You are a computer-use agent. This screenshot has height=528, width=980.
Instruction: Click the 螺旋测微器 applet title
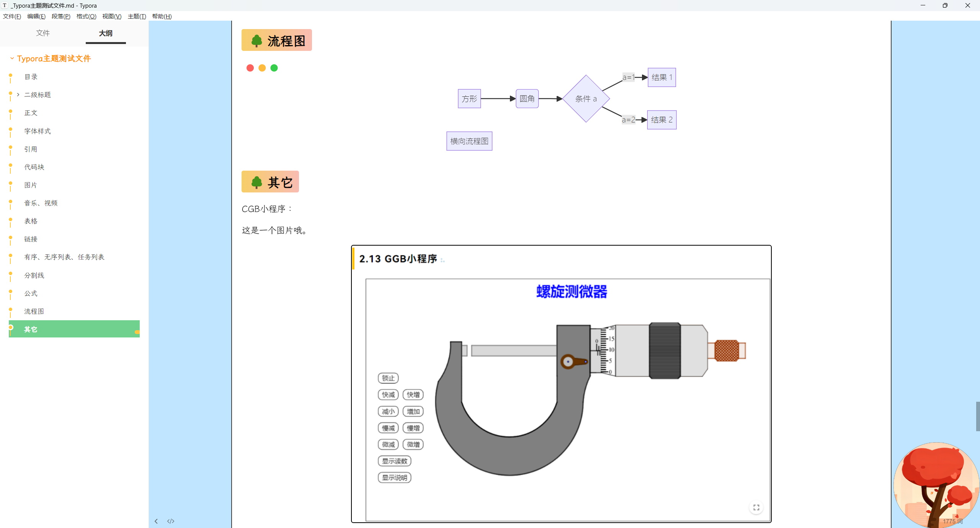(572, 292)
